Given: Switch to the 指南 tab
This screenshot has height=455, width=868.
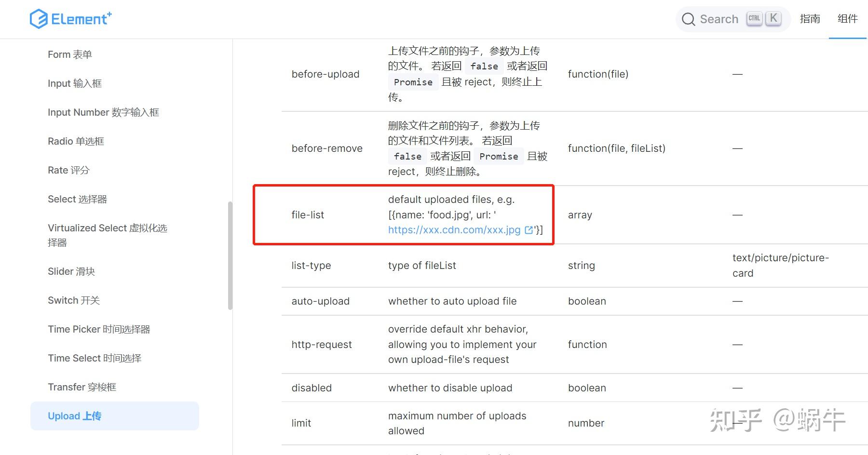Looking at the screenshot, I should click(810, 19).
